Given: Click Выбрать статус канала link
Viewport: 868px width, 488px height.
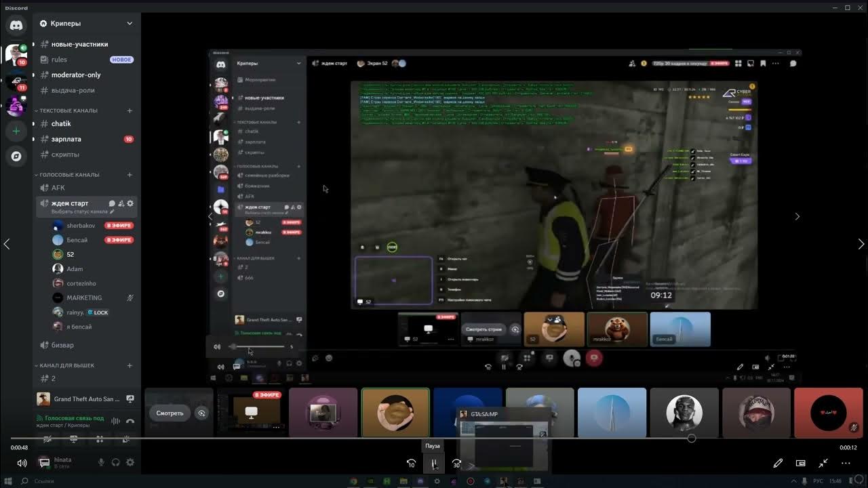Looking at the screenshot, I should pyautogui.click(x=78, y=212).
